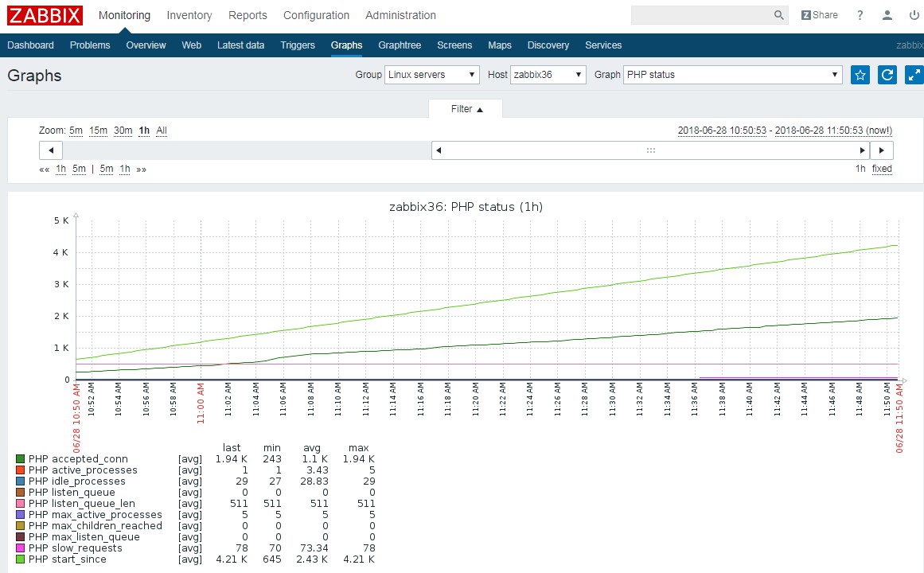Open the Configuration menu
This screenshot has width=924, height=573.
click(x=316, y=15)
